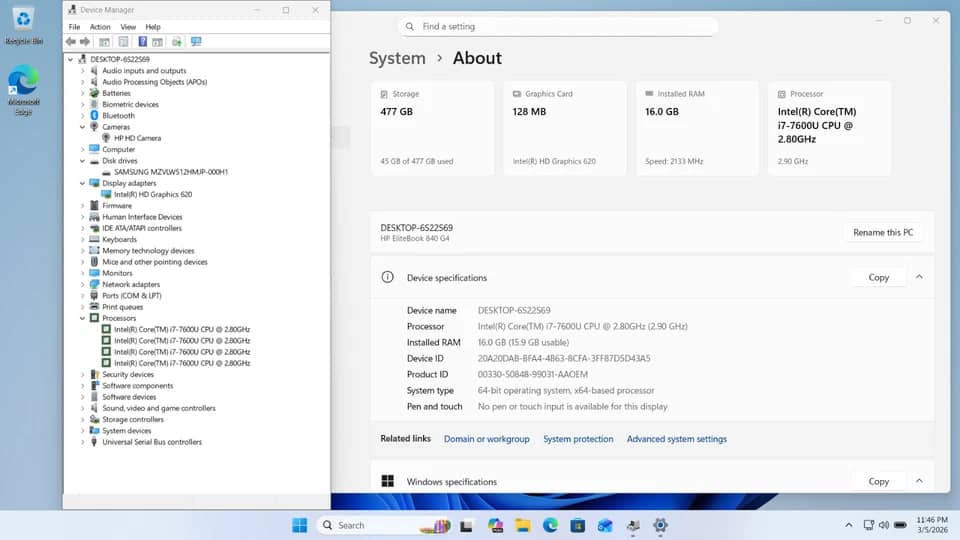
Task: Open the Windows Start button
Action: [x=299, y=525]
